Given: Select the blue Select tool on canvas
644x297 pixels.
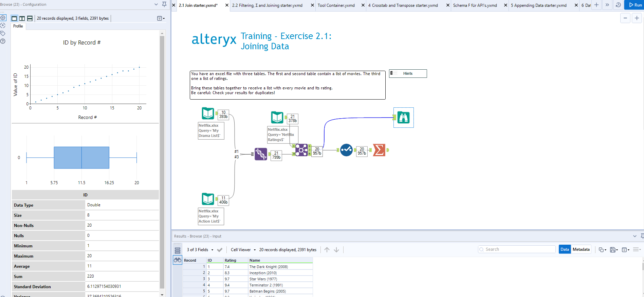Looking at the screenshot, I should (x=346, y=150).
